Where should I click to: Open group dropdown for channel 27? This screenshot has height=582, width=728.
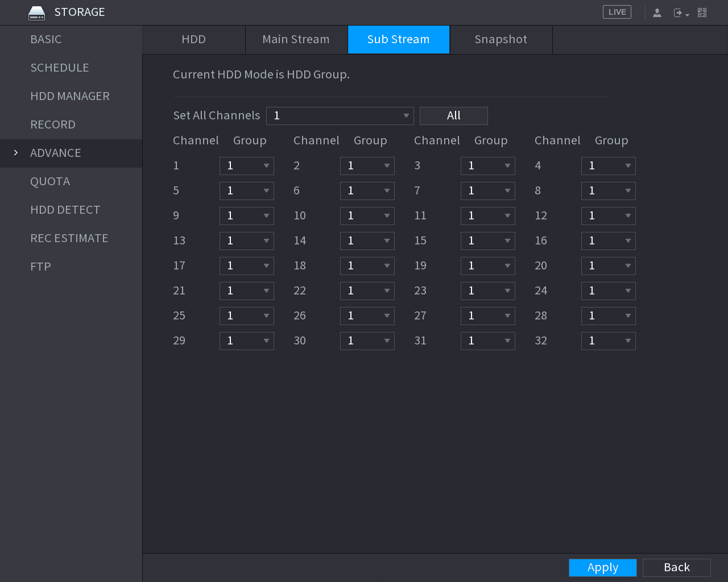click(488, 316)
